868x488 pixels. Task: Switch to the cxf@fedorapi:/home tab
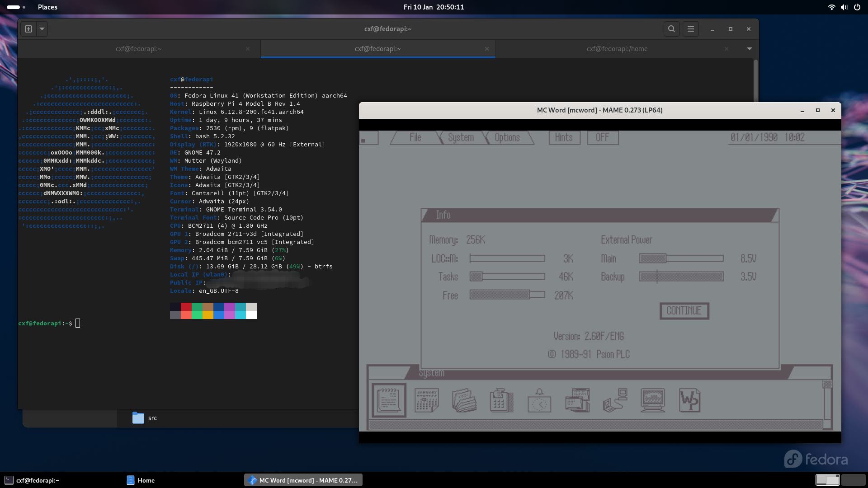point(617,49)
